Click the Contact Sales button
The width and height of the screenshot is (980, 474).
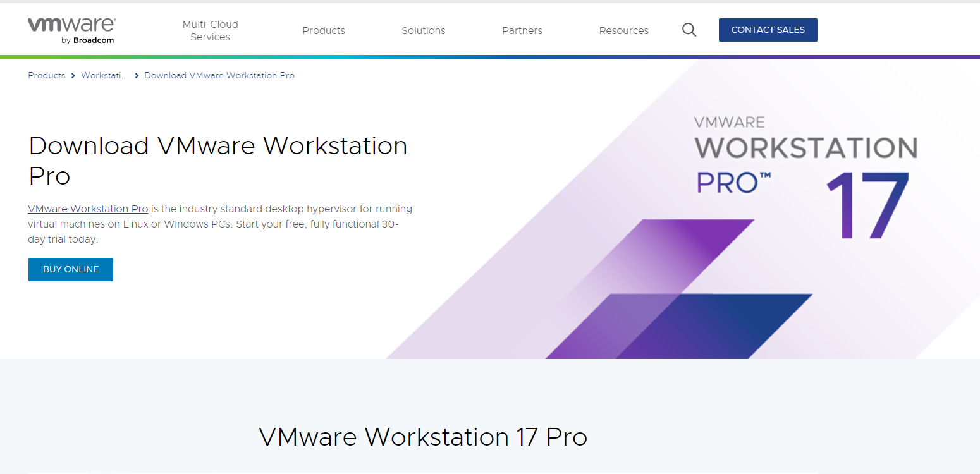pyautogui.click(x=768, y=30)
